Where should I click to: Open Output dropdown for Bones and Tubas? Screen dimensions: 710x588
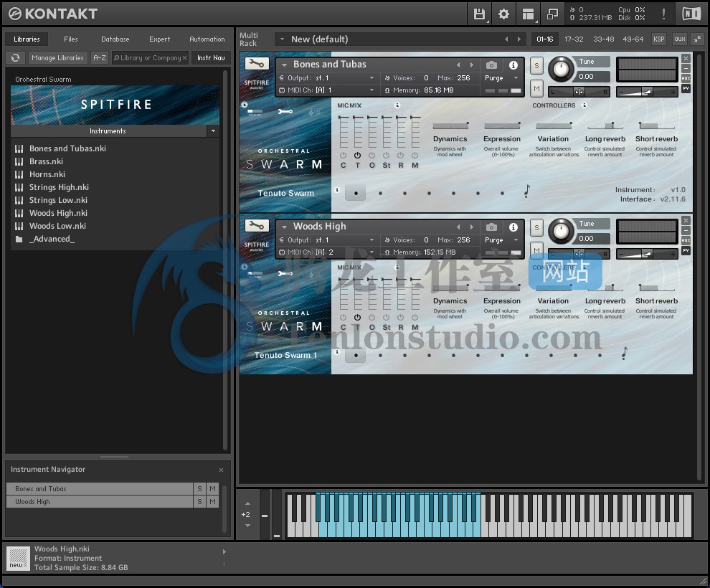pos(371,78)
